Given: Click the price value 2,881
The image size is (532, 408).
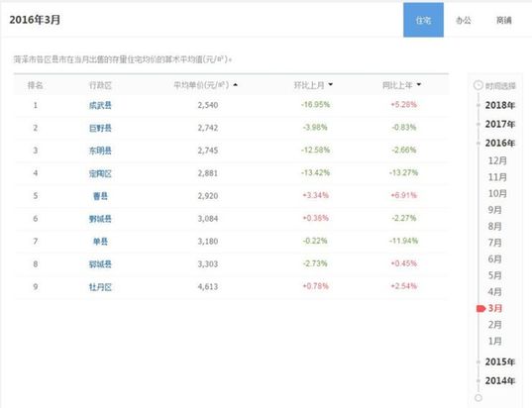Looking at the screenshot, I should [208, 173].
